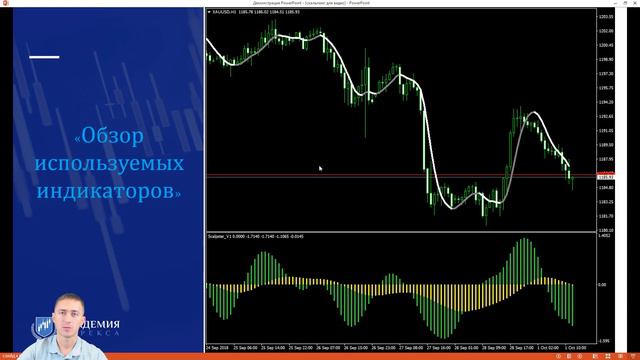The image size is (640, 360).
Task: Click the current price tag on price axis
Action: click(606, 177)
